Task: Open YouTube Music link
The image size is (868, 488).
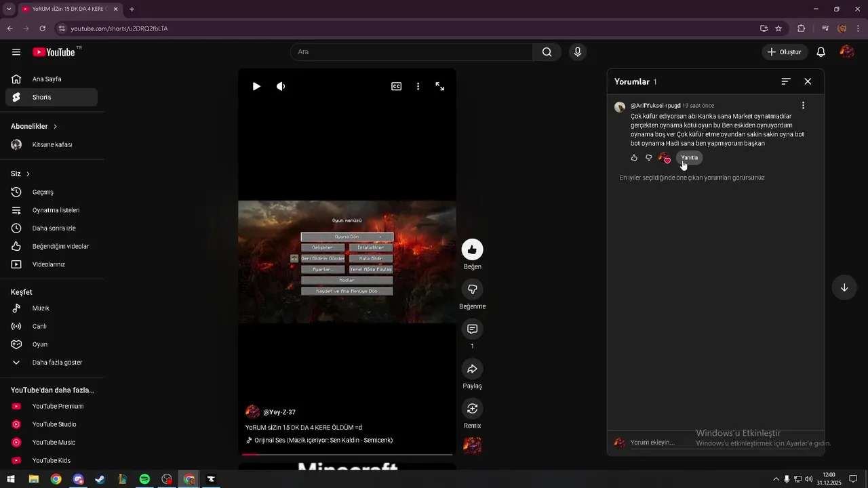Action: click(x=52, y=443)
